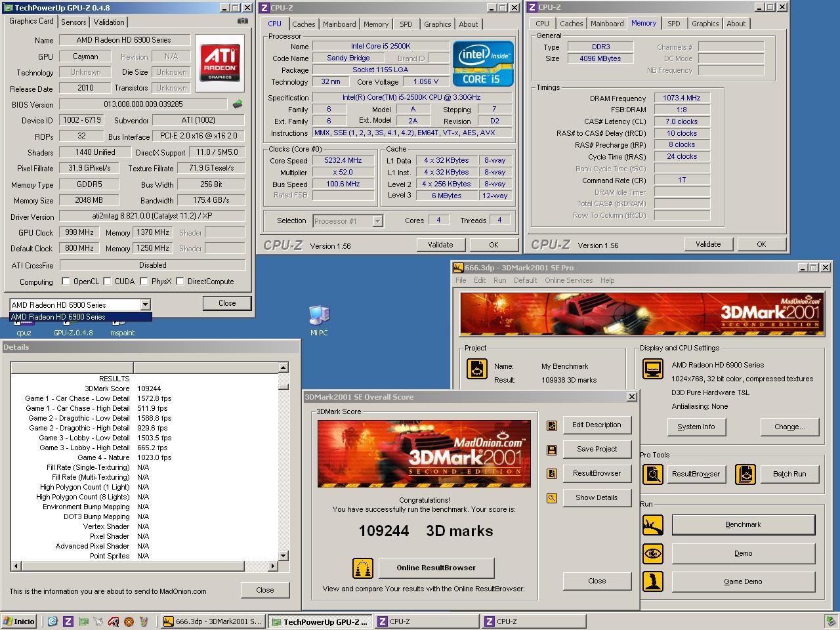
Task: Click the Display settings monitor icon
Action: coord(653,369)
